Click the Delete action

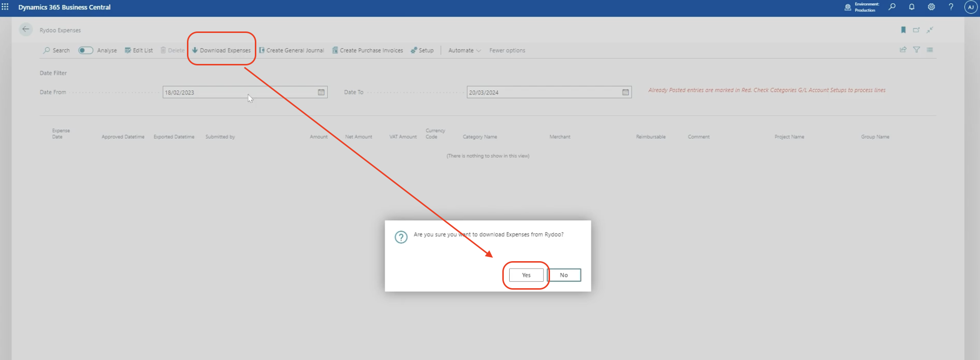(x=173, y=50)
